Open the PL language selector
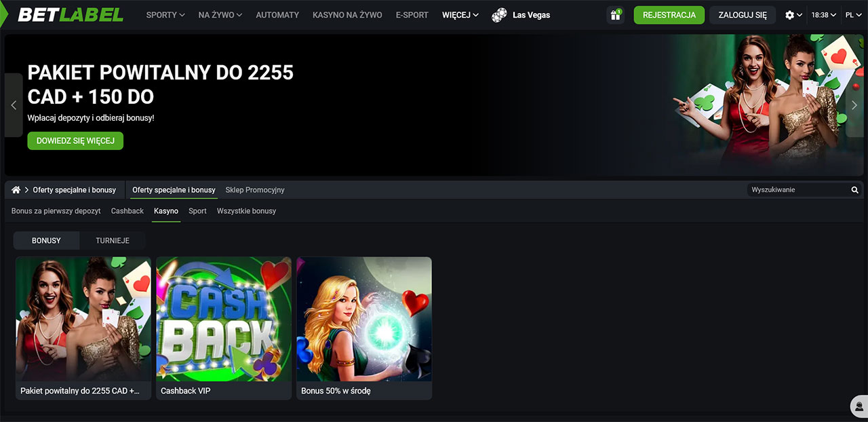The height and width of the screenshot is (422, 868). (x=852, y=15)
